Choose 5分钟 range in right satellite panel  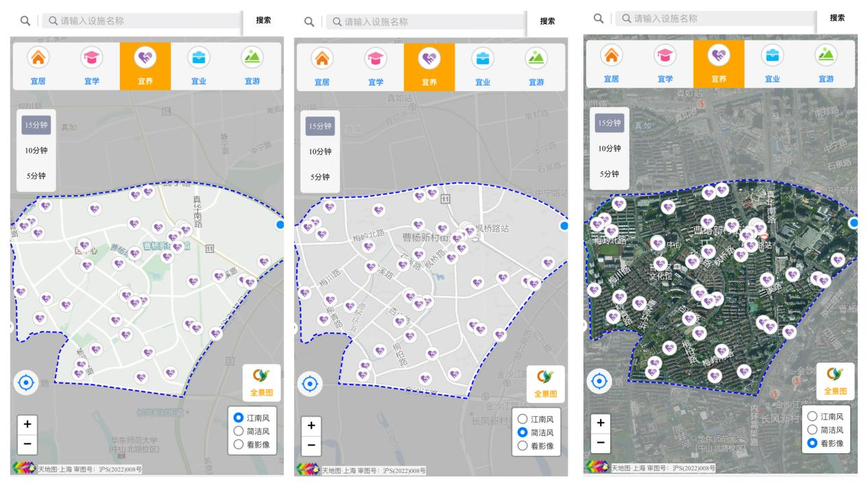click(x=610, y=174)
